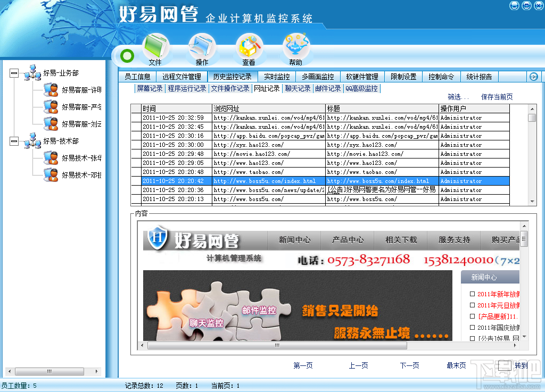Switch to 统计报告 tab
The height and width of the screenshot is (392, 545).
click(480, 77)
